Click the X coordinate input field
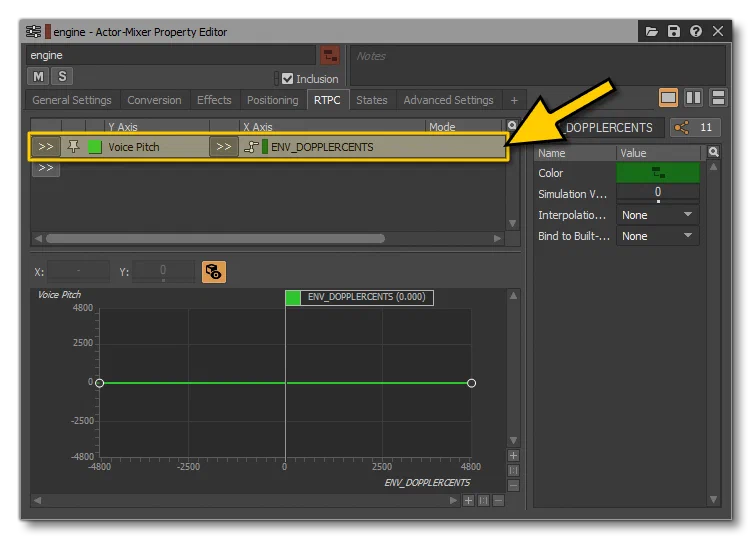The height and width of the screenshot is (540, 752). pos(79,271)
